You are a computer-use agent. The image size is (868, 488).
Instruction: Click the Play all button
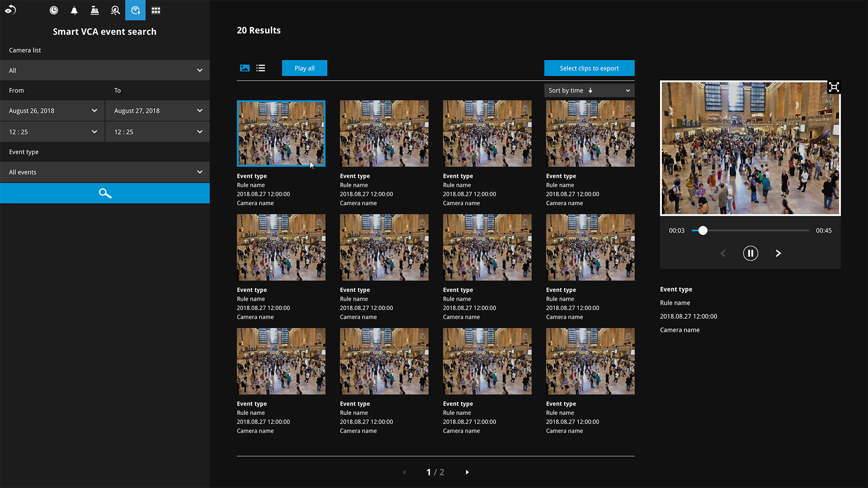tap(304, 68)
